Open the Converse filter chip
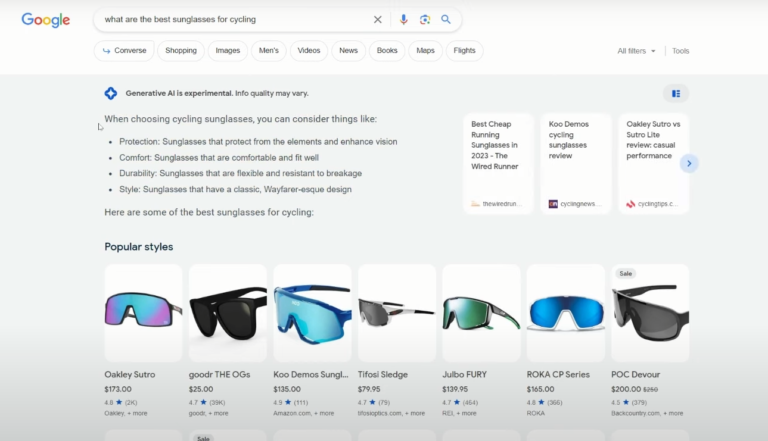 125,50
